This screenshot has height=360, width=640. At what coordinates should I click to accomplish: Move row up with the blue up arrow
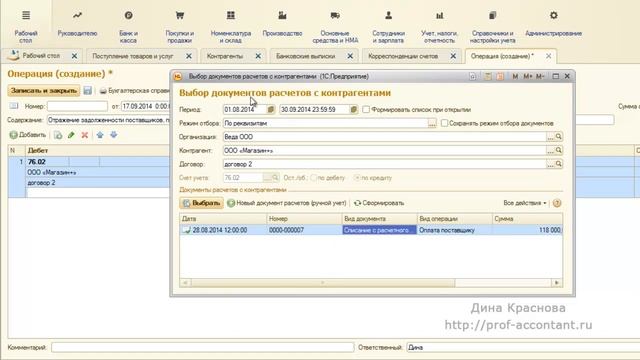point(100,135)
